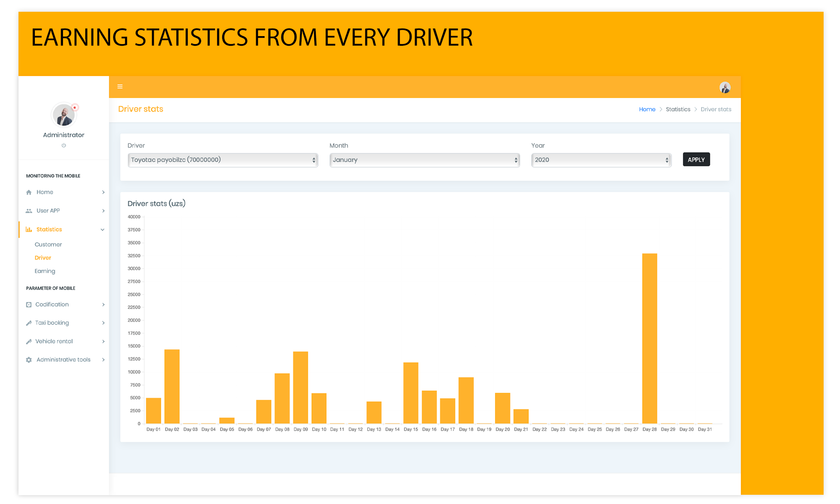The image size is (840, 504).
Task: Open the Customer statistics submenu
Action: 48,244
